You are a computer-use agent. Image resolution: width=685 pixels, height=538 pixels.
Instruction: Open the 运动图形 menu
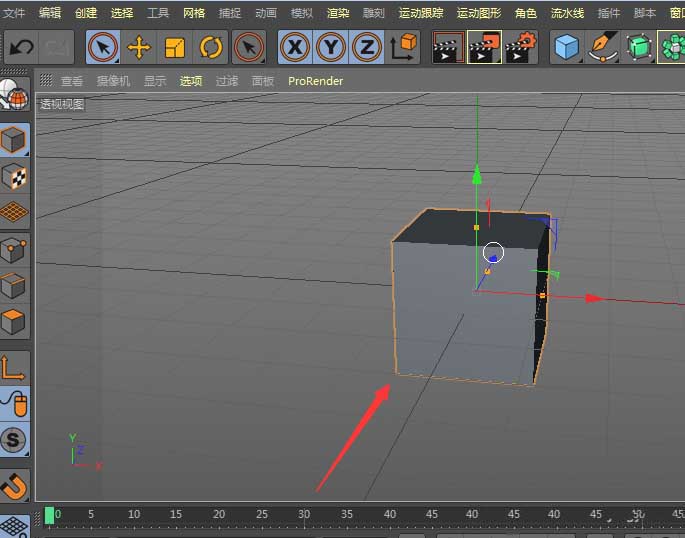pyautogui.click(x=479, y=13)
